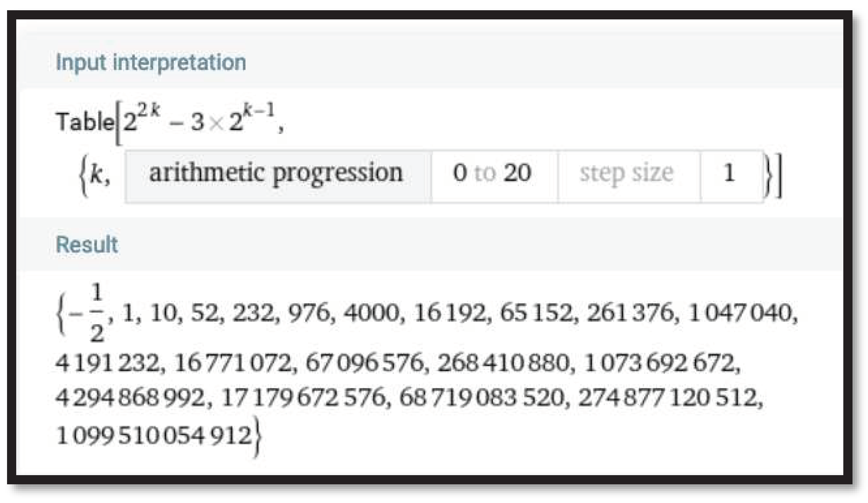Click the "Input interpretation" heading
This screenshot has width=868, height=503.
(x=151, y=63)
